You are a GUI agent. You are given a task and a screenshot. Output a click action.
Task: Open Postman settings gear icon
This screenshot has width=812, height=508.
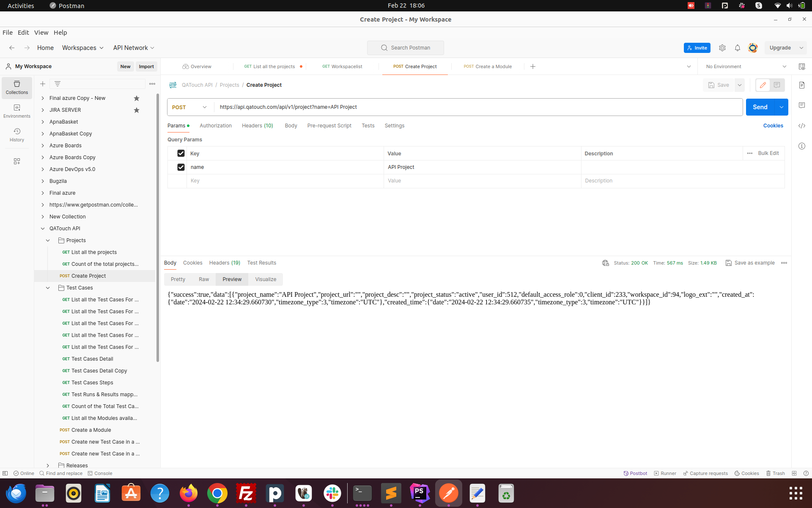[x=722, y=48]
